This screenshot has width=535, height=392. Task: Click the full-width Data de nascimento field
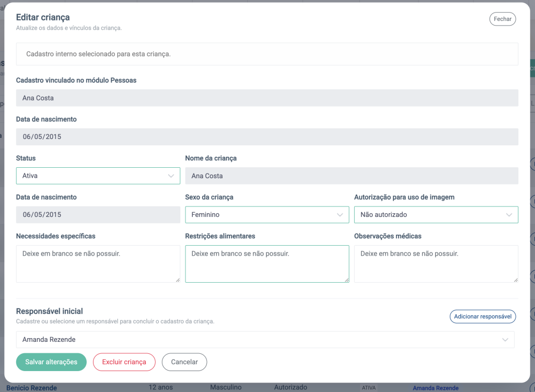[x=267, y=137]
